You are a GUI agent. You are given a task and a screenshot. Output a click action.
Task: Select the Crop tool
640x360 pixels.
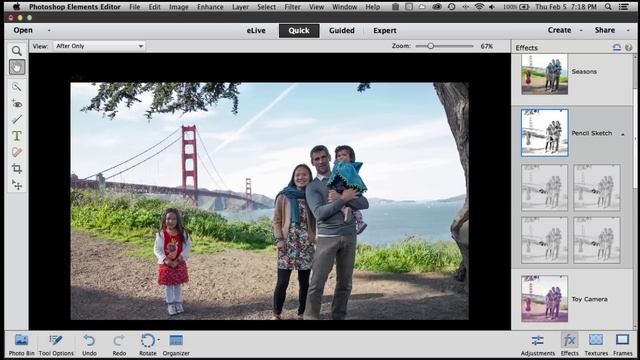coord(17,169)
